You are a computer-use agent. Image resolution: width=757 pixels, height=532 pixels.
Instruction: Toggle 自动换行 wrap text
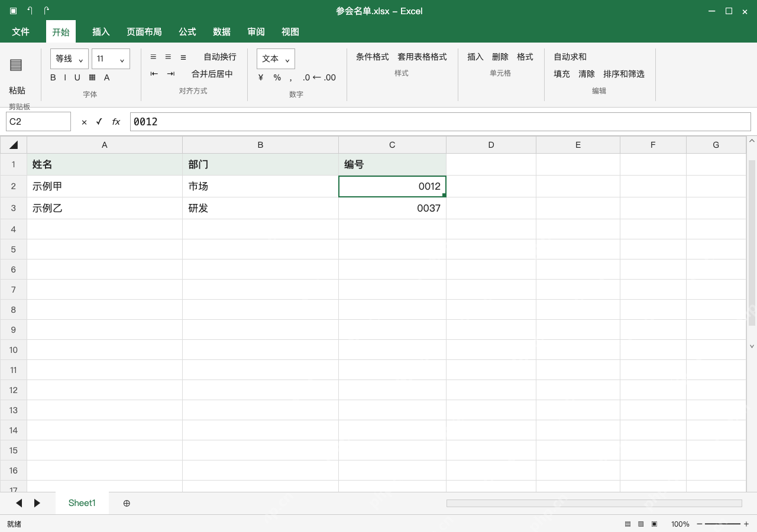click(220, 57)
